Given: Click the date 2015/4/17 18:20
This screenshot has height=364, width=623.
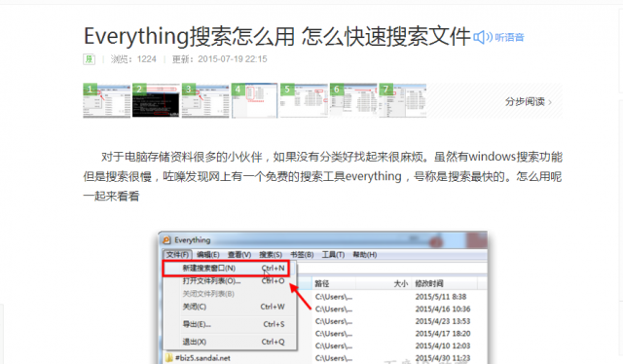Looking at the screenshot, I should pyautogui.click(x=443, y=334).
